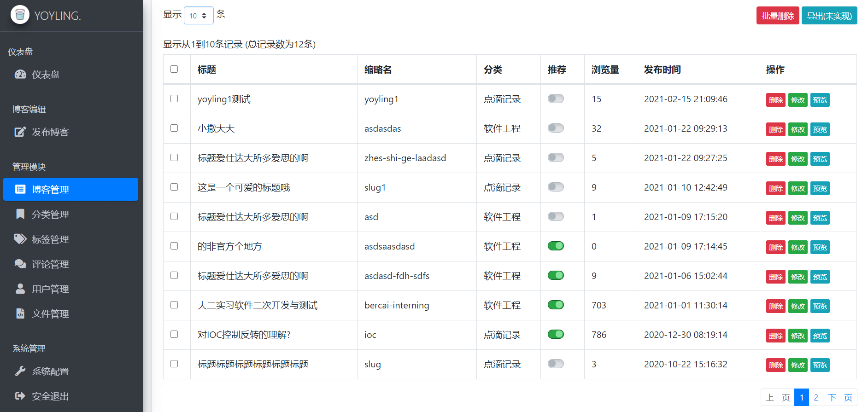Click the system config wrench icon
Image resolution: width=868 pixels, height=412 pixels.
click(20, 371)
